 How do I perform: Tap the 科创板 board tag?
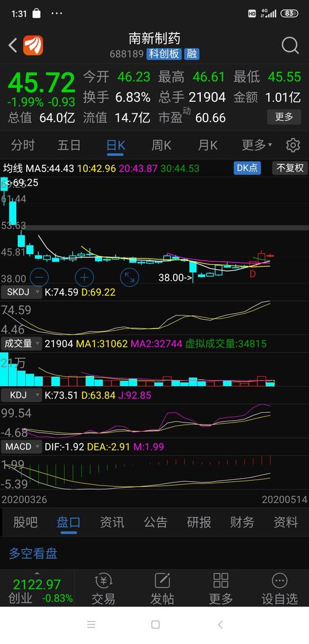coord(164,54)
